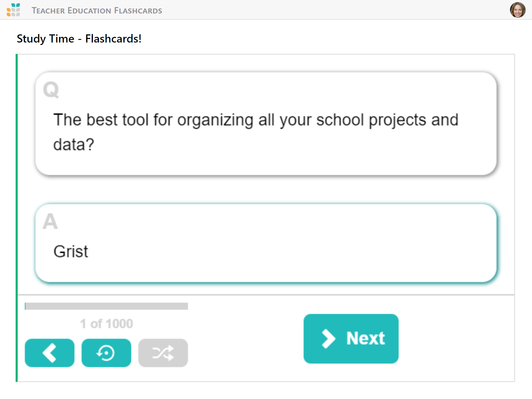Click the faded Q letter label
This screenshot has width=532, height=399.
point(51,90)
